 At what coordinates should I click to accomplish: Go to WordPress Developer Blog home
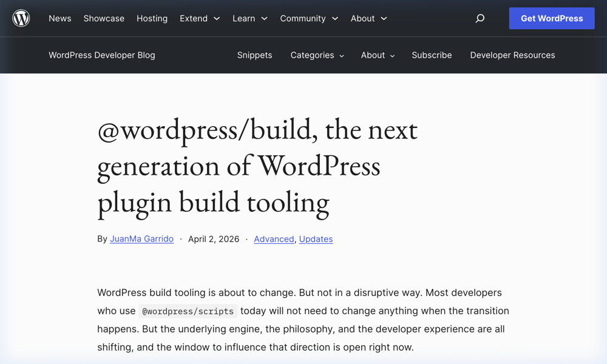tap(101, 55)
